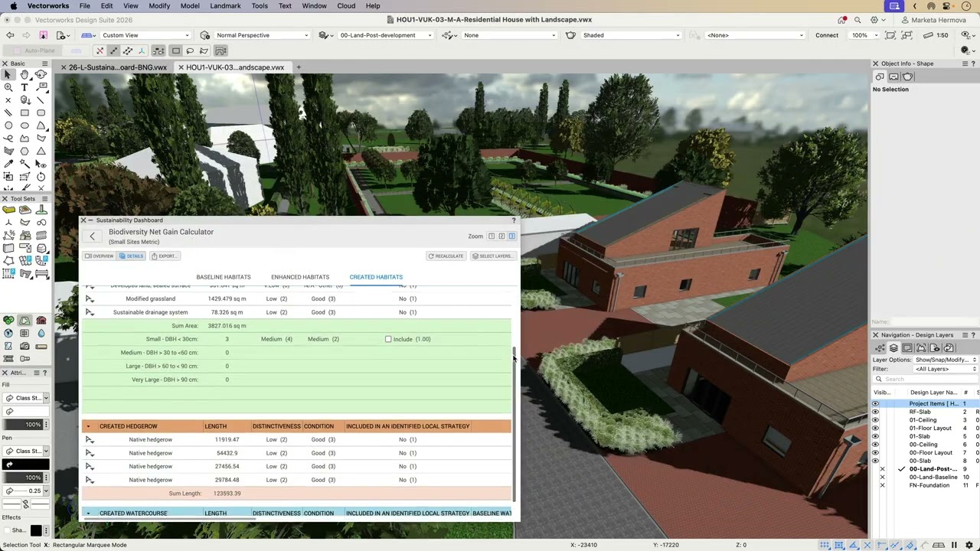Switch to Baseline Habitats tab
This screenshot has width=980, height=551.
pyautogui.click(x=224, y=277)
